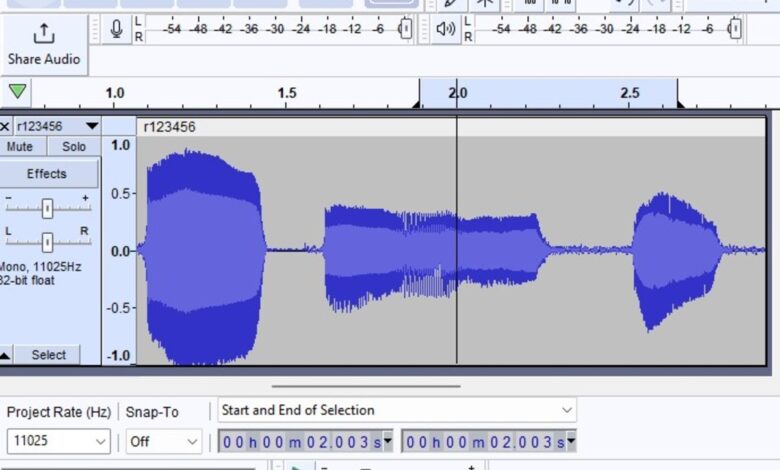Open the Project Rate 11025 dropdown
780x470 pixels.
pos(59,441)
